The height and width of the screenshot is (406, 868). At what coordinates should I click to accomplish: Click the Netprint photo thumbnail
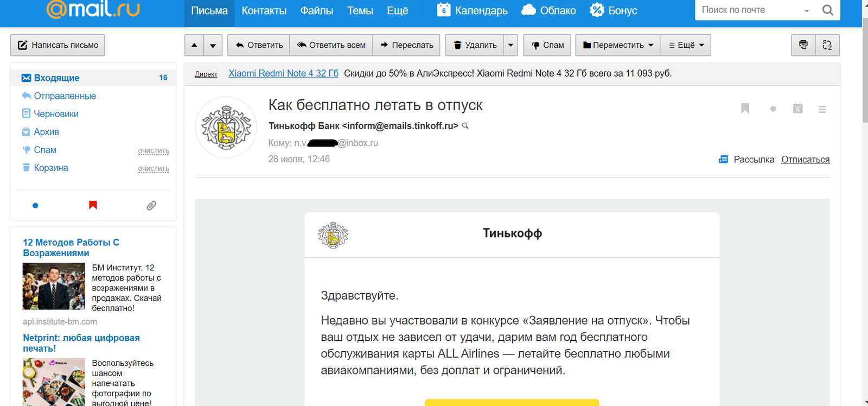[x=54, y=382]
